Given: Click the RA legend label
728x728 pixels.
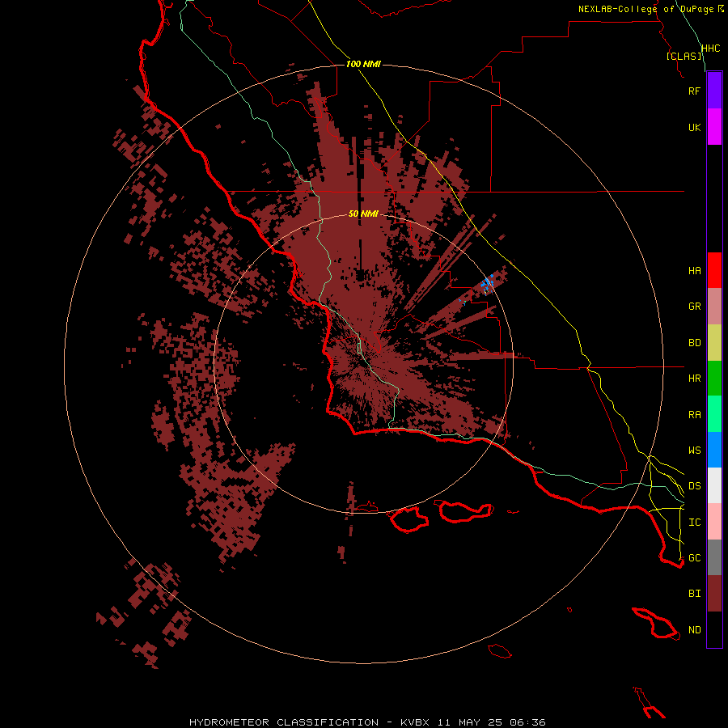Looking at the screenshot, I should click(694, 415).
